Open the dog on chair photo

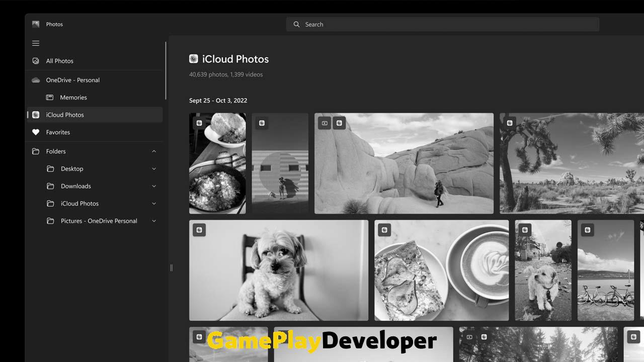click(279, 270)
